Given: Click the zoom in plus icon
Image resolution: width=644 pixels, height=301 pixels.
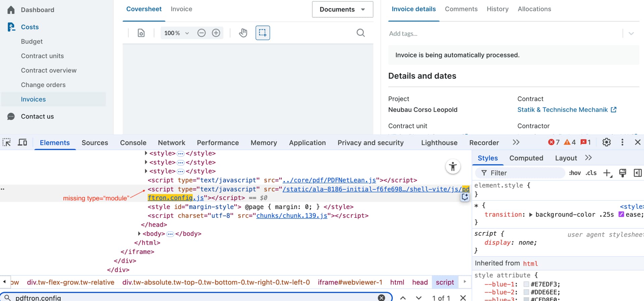Looking at the screenshot, I should (x=216, y=33).
